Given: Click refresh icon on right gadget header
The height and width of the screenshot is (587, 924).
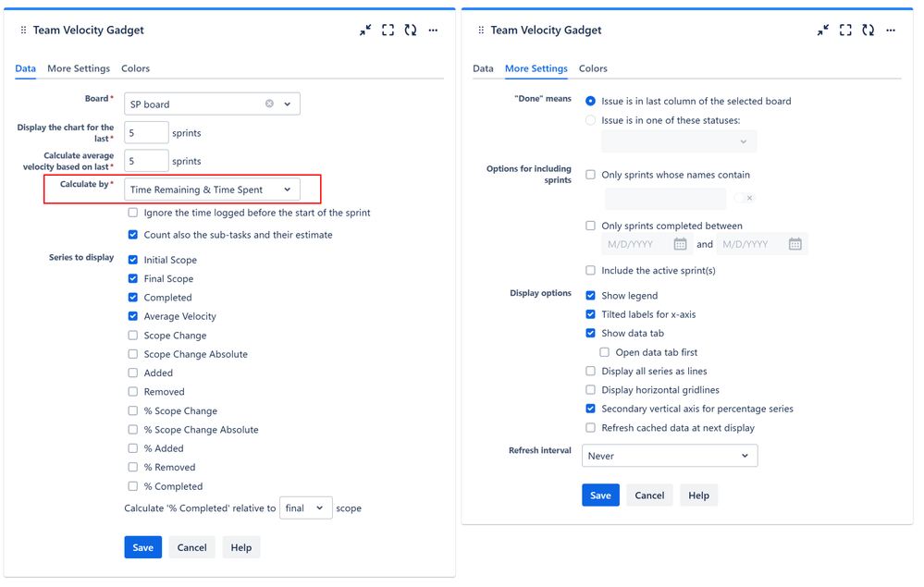Looking at the screenshot, I should point(868,31).
